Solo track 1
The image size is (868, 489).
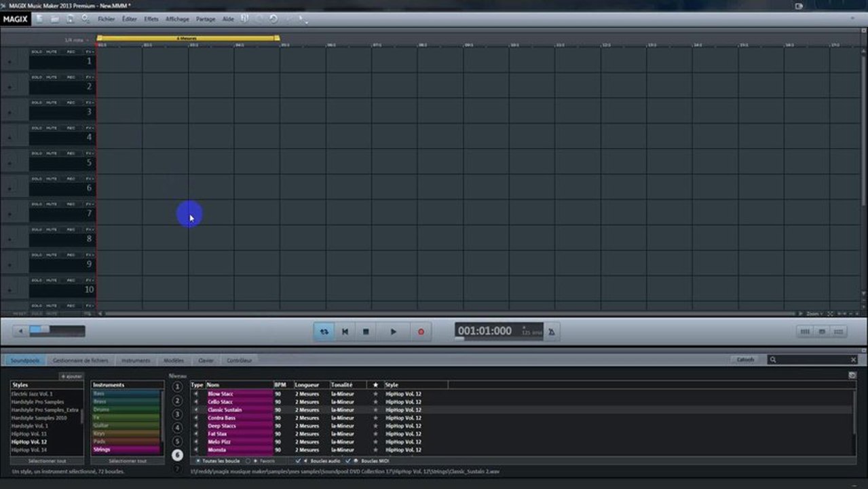point(37,52)
